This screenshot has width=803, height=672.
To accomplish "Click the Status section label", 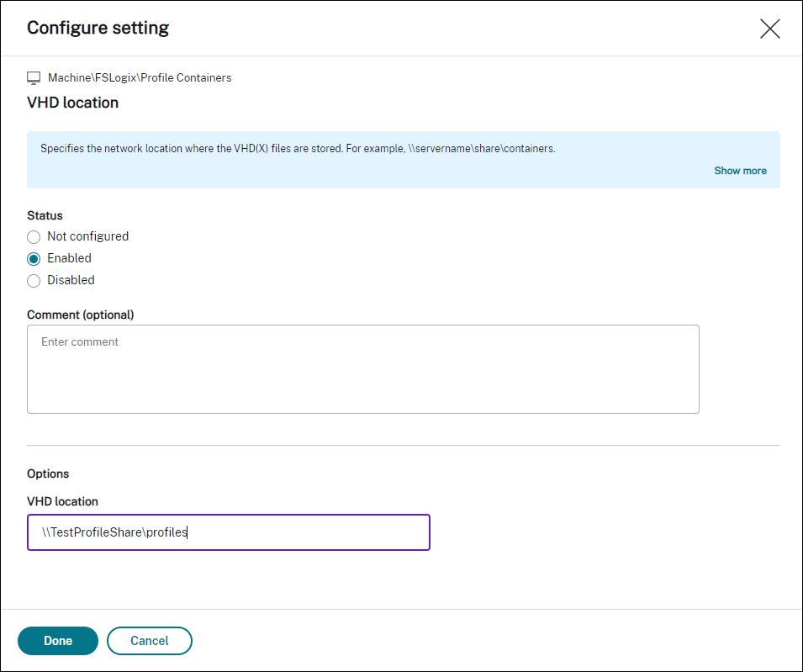I will (x=45, y=215).
